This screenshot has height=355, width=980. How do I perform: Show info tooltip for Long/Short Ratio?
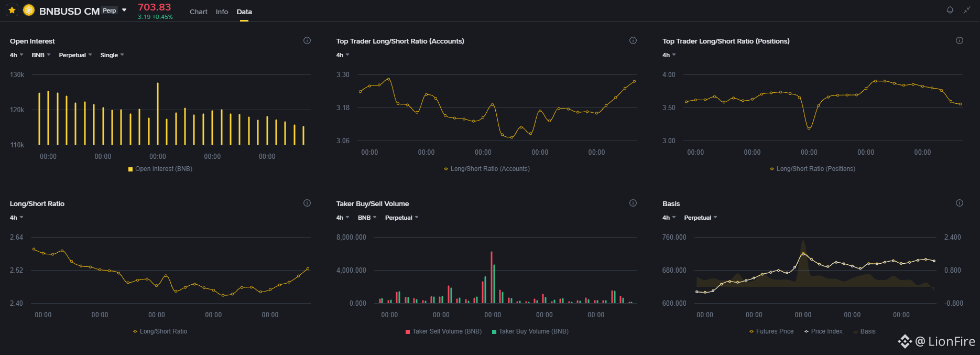tap(307, 203)
